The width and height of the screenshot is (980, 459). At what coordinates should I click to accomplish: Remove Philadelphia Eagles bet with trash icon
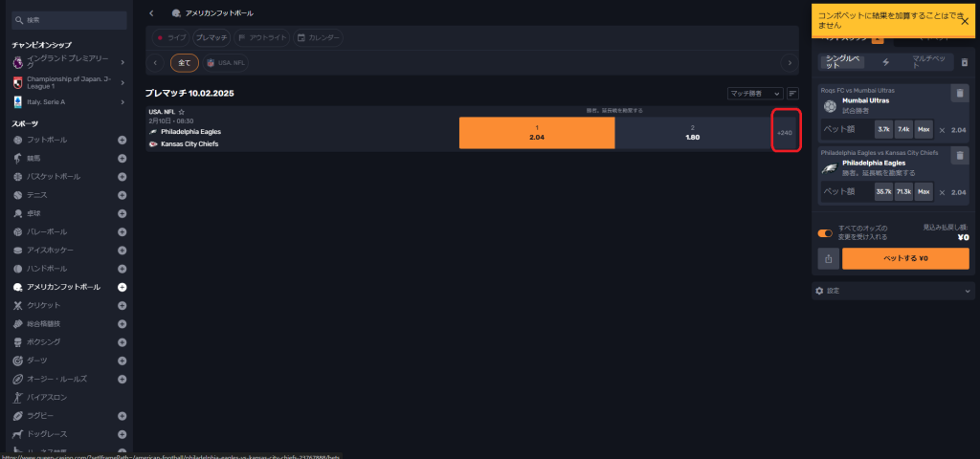(959, 156)
